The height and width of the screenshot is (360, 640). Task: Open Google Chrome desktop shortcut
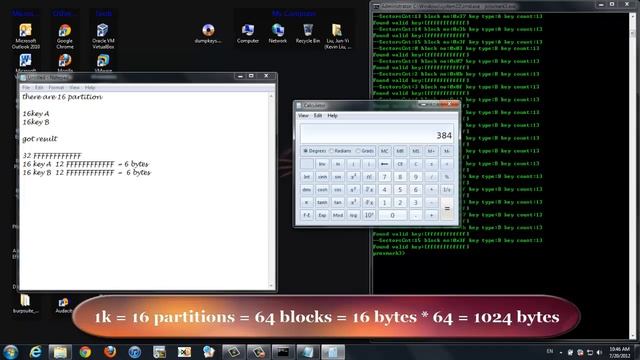(65, 36)
